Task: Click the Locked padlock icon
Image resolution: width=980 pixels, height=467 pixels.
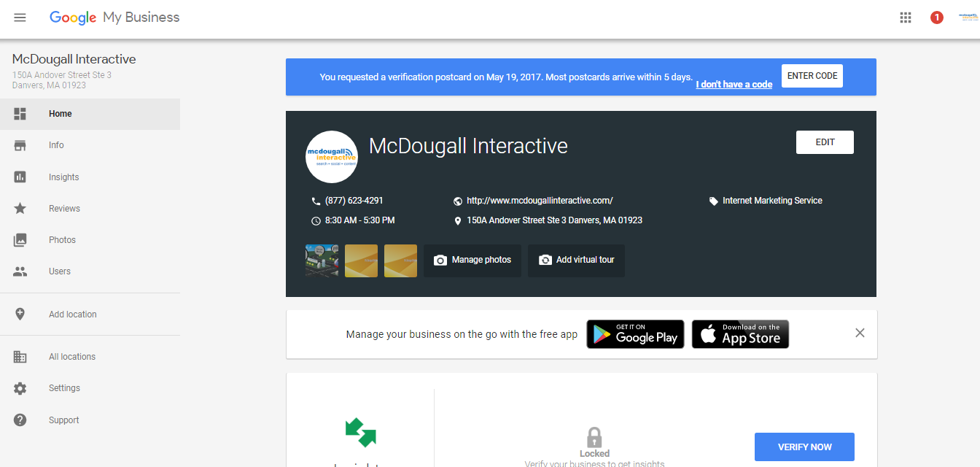Action: [595, 437]
